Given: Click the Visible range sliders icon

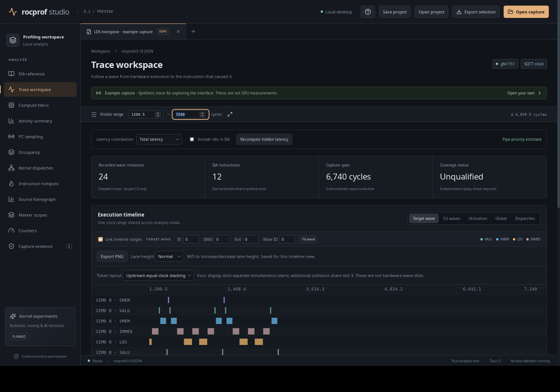Looking at the screenshot, I should [x=94, y=114].
